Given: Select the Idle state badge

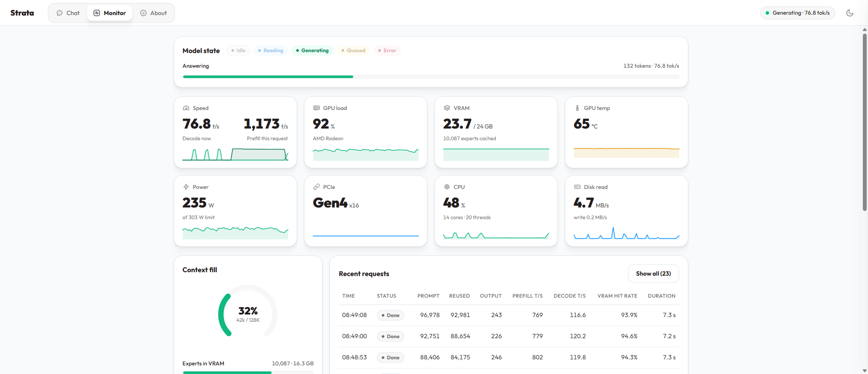Looking at the screenshot, I should coord(238,50).
